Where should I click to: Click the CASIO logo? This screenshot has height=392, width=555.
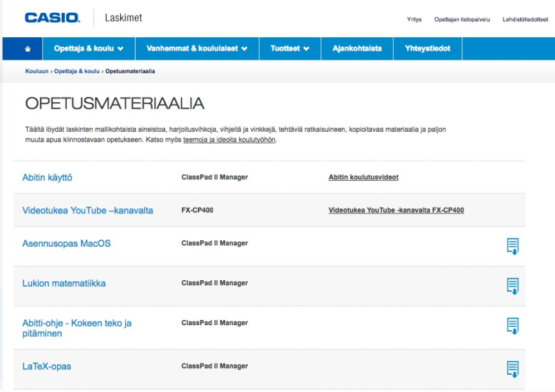[x=53, y=18]
